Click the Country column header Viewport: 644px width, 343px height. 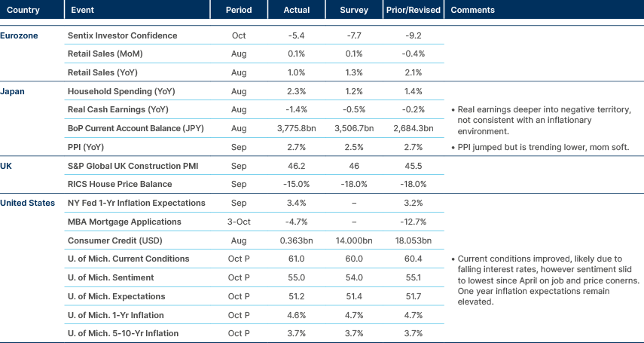click(x=23, y=11)
